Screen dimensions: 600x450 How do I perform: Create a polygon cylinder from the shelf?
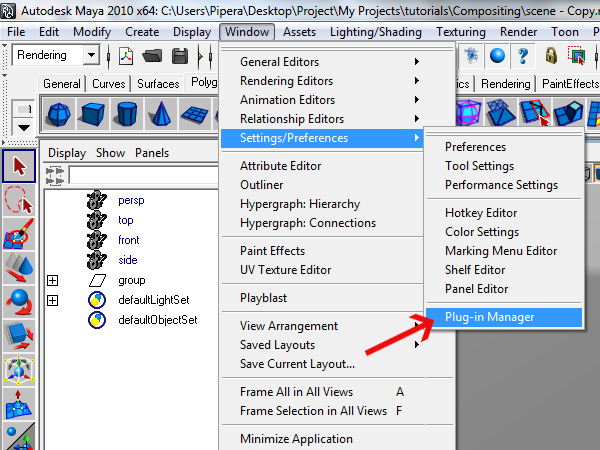click(x=127, y=114)
